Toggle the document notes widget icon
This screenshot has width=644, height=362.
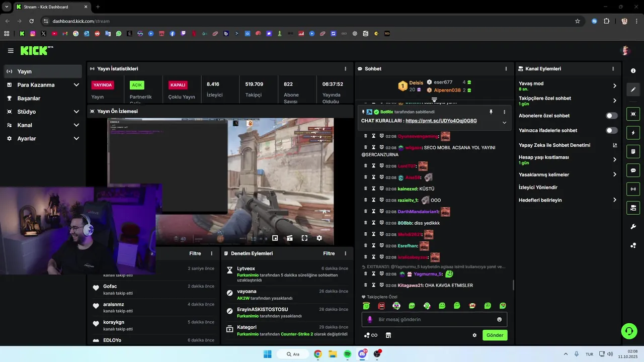[633, 151]
